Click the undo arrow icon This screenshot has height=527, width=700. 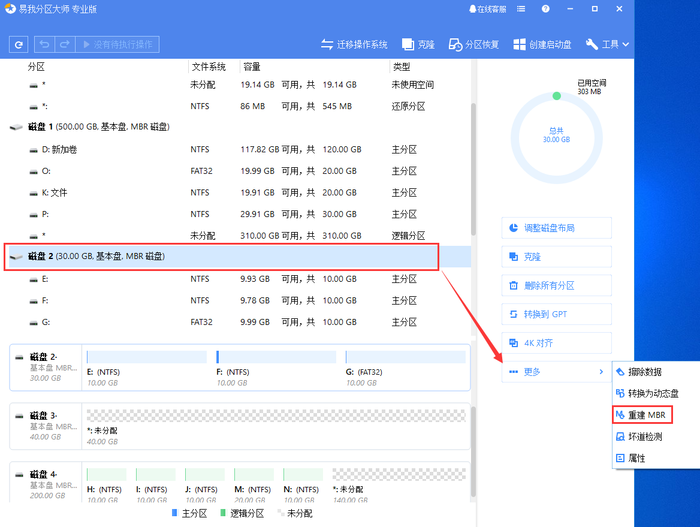44,45
